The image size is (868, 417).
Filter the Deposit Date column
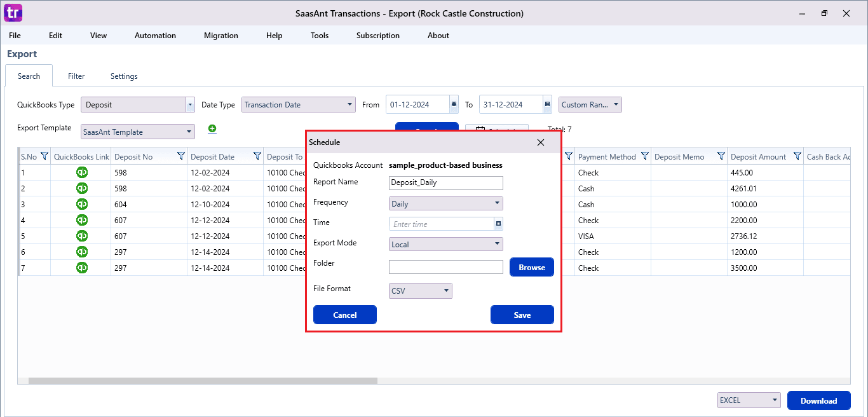(x=257, y=156)
